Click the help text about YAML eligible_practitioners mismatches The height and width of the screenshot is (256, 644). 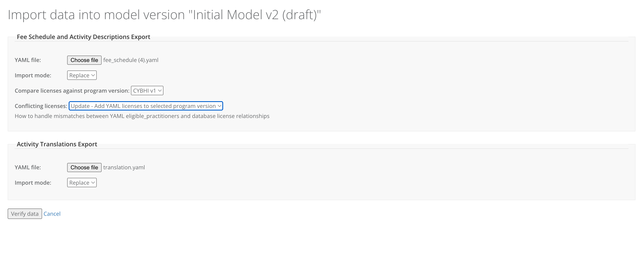(142, 116)
